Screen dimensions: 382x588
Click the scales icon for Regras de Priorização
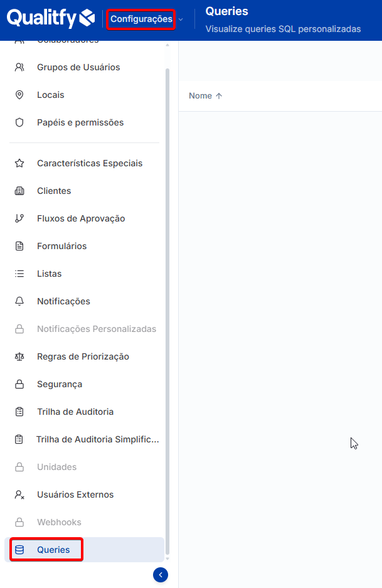[x=19, y=356]
